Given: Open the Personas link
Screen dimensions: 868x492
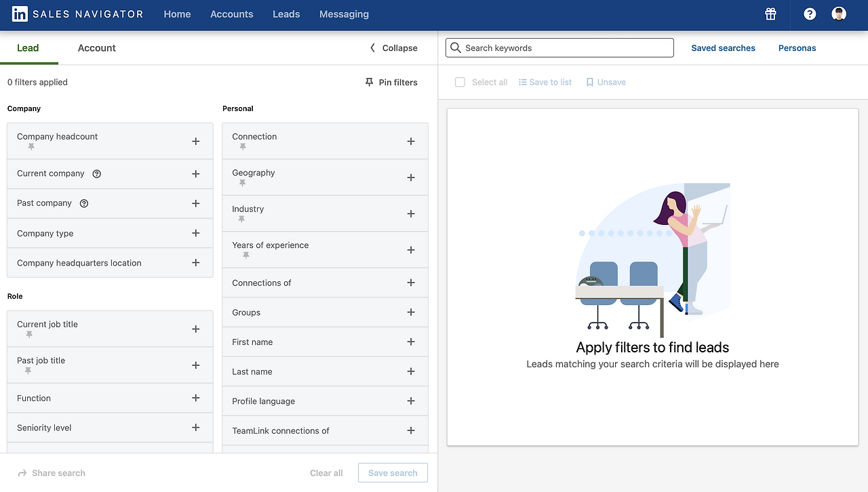Looking at the screenshot, I should click(797, 48).
